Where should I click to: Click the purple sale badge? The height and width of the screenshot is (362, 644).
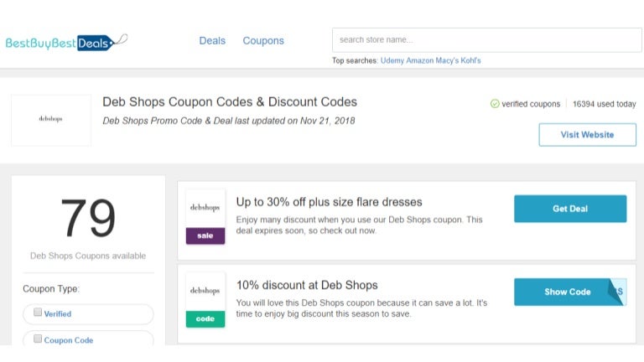205,235
